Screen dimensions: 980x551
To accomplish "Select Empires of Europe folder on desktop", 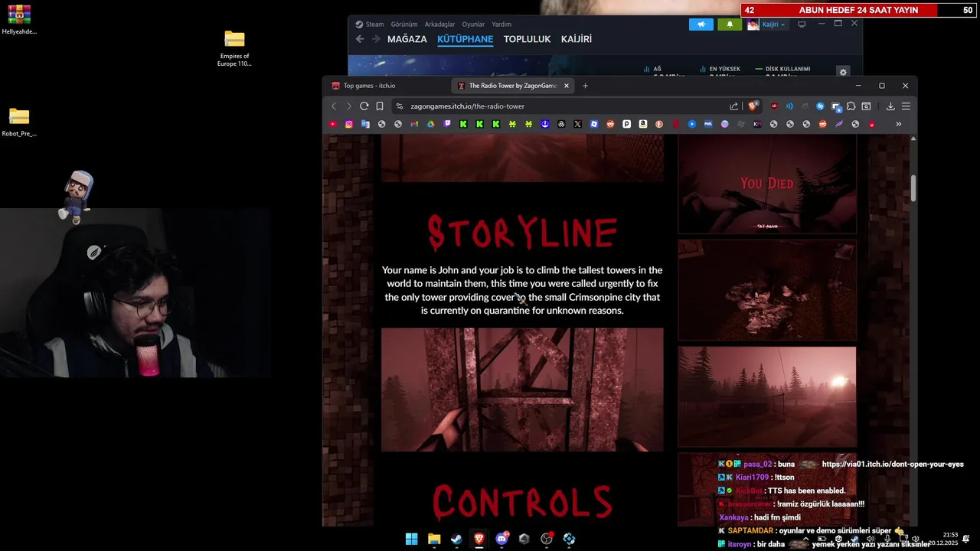I will pyautogui.click(x=234, y=48).
